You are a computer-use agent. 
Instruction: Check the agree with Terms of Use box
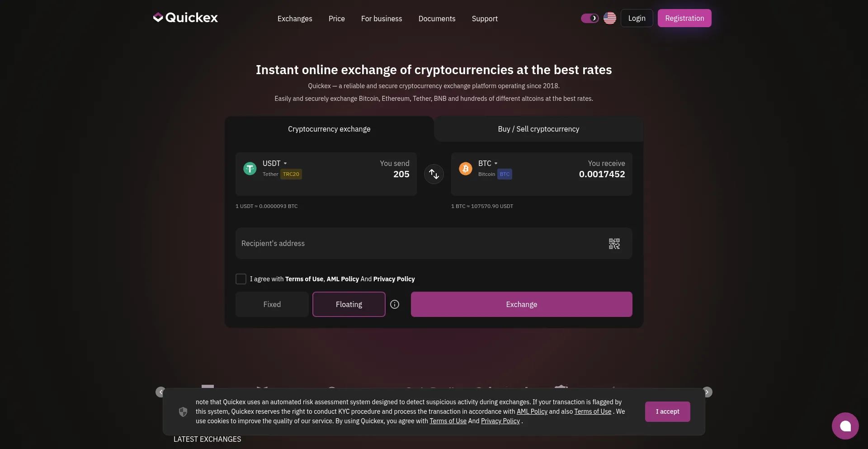tap(241, 279)
